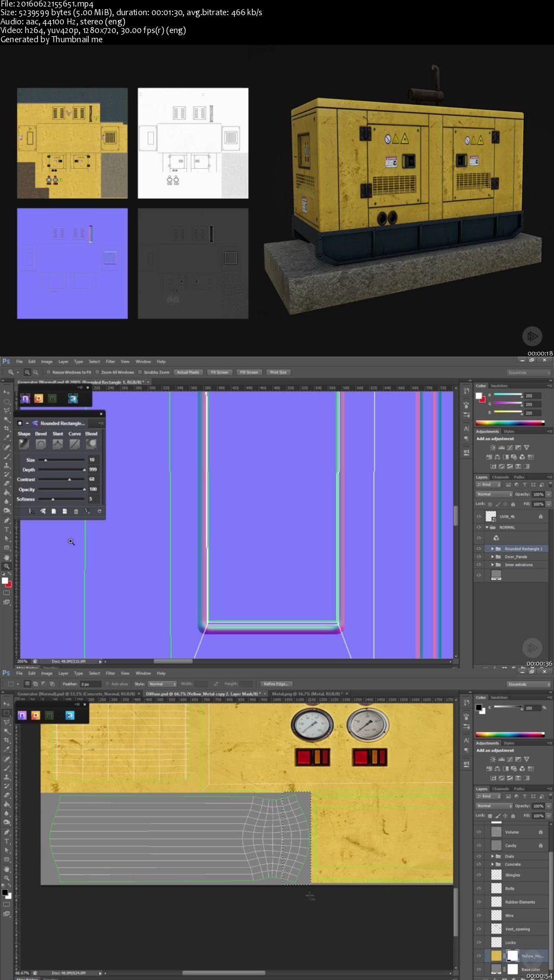Expand the Inner extrutions group
Image resolution: width=554 pixels, height=980 pixels.
point(492,565)
